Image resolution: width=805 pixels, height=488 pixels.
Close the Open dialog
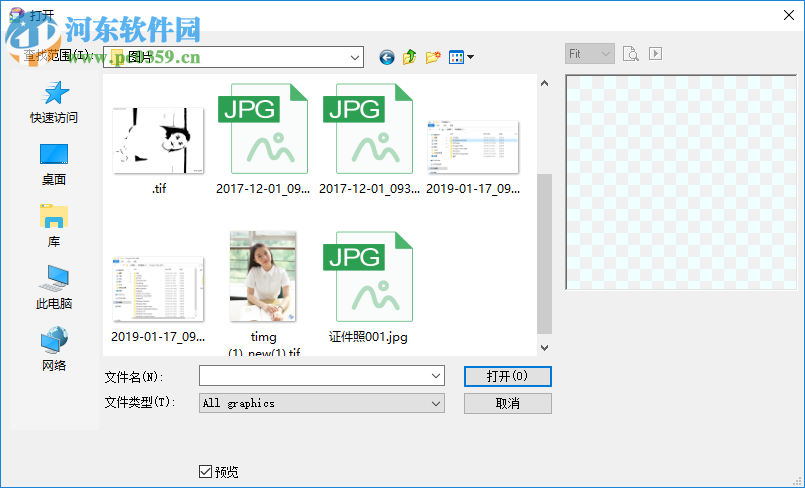pos(789,15)
